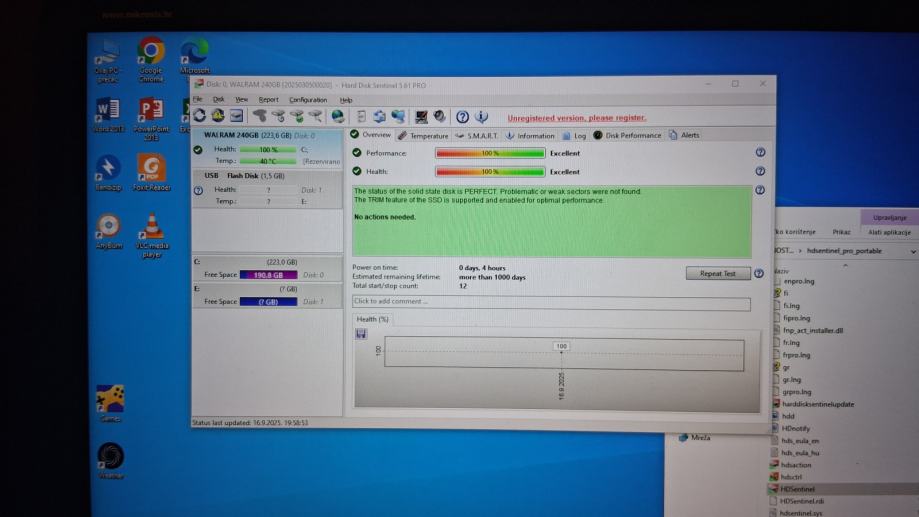Image resolution: width=919 pixels, height=517 pixels.
Task: Click the round grey disc icon in toolbar
Action: click(x=440, y=117)
